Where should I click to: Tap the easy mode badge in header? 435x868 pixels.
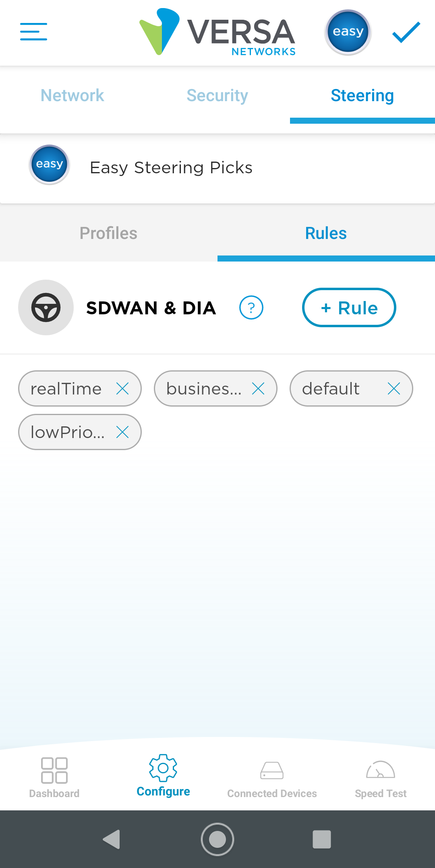[x=348, y=32]
